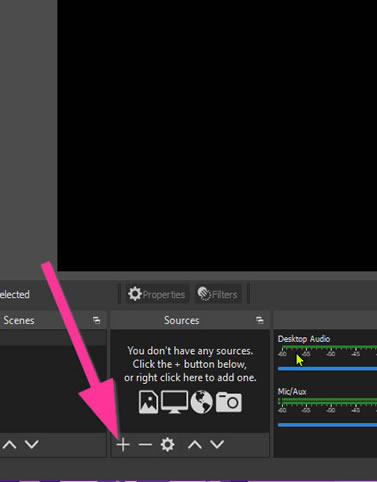
Task: Move scene up in Scenes panel
Action: 10,444
